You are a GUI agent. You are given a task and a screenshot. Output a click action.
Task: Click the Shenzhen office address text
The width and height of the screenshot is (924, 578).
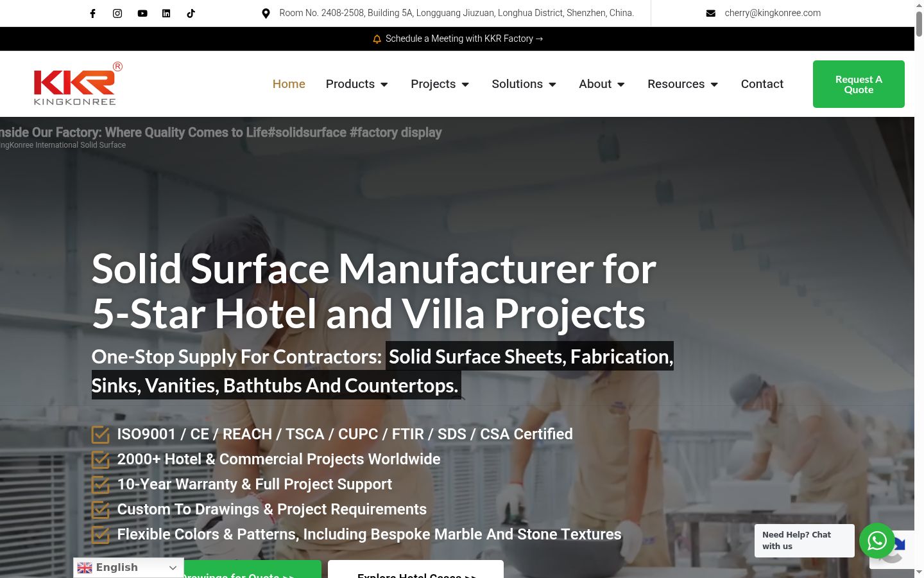pos(457,13)
